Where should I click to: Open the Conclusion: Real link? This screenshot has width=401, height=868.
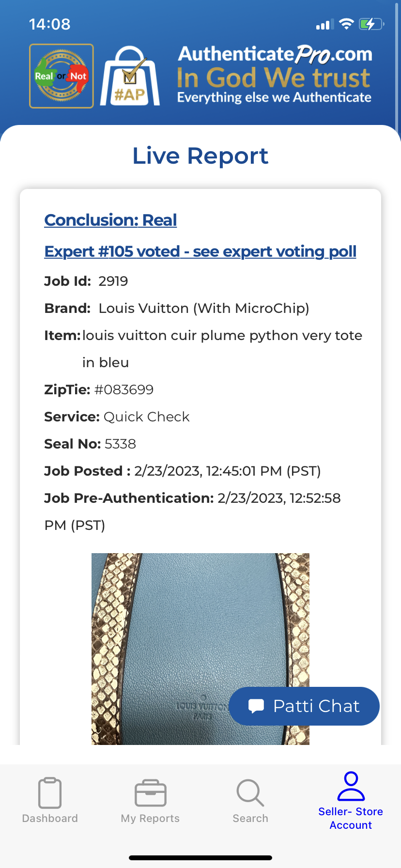tap(110, 220)
